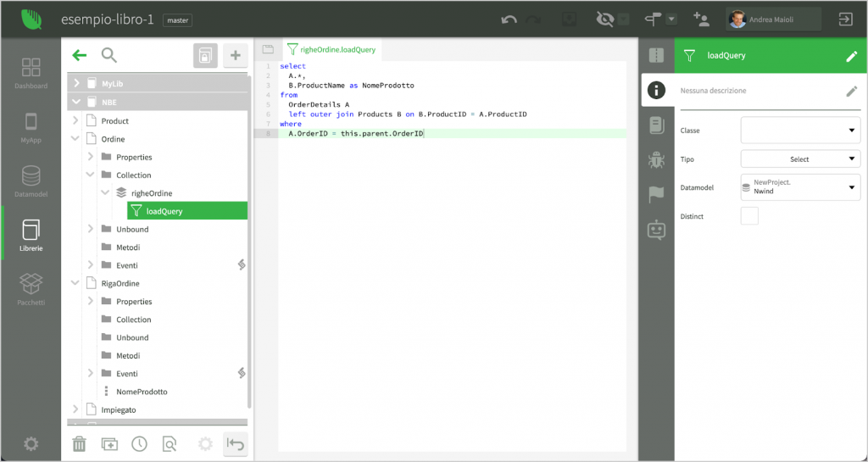
Task: Click the trash delete icon
Action: tap(79, 443)
